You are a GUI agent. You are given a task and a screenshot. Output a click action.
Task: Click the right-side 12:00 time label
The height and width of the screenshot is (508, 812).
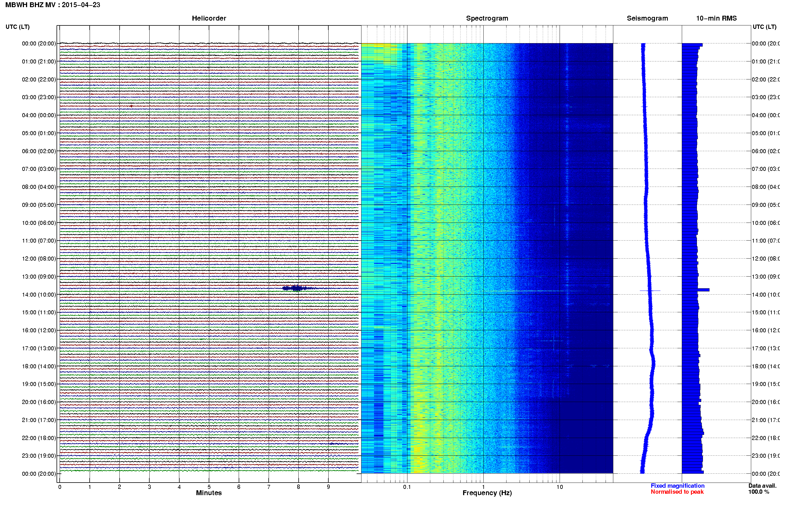[x=765, y=259]
